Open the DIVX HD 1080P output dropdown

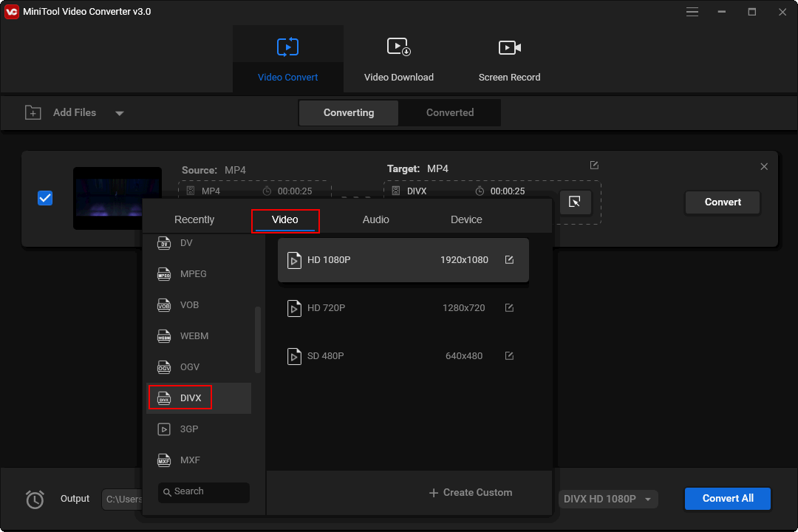(607, 499)
